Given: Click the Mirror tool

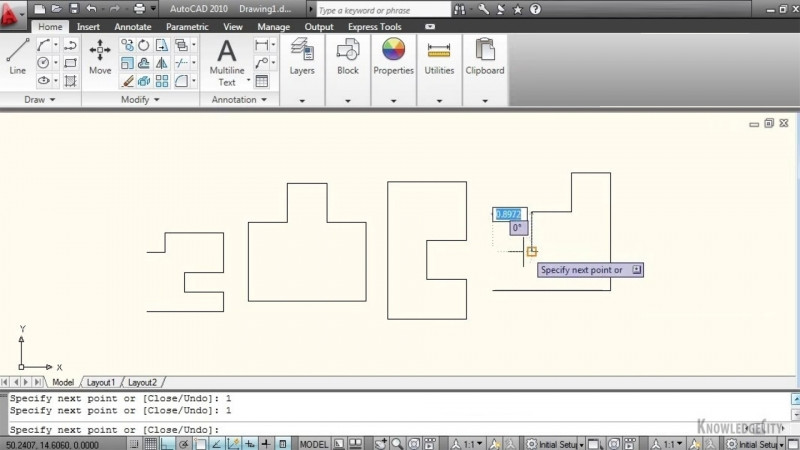Looking at the screenshot, I should pos(161,63).
